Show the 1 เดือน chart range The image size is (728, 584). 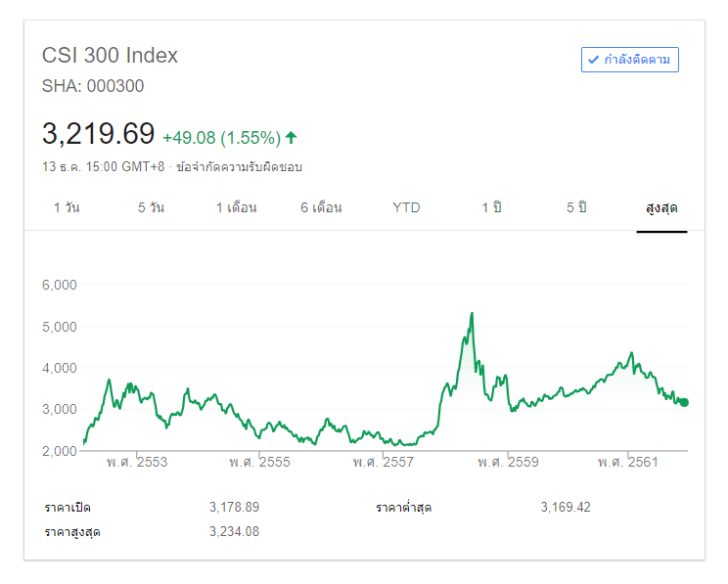(237, 208)
